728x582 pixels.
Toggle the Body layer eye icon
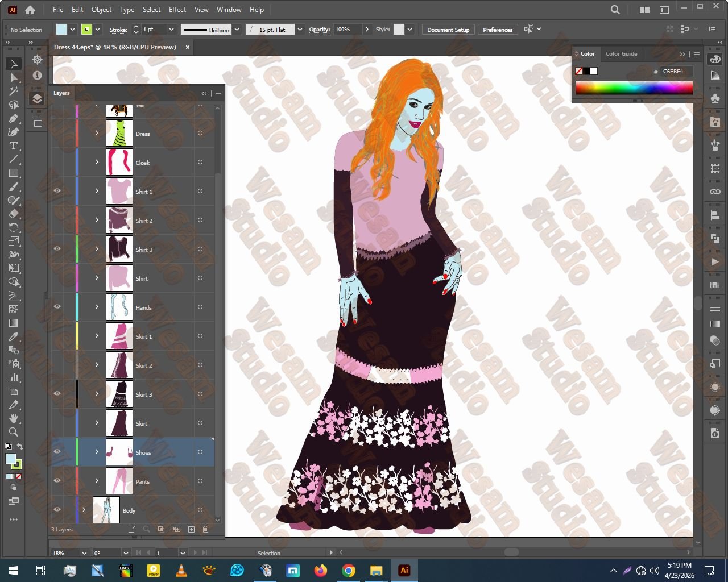[x=57, y=510]
